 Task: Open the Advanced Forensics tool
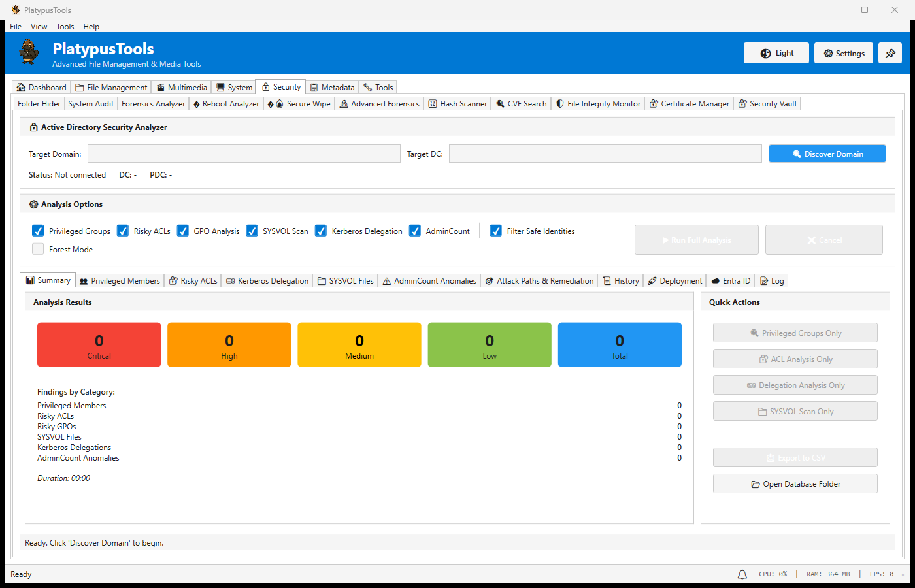pyautogui.click(x=379, y=103)
